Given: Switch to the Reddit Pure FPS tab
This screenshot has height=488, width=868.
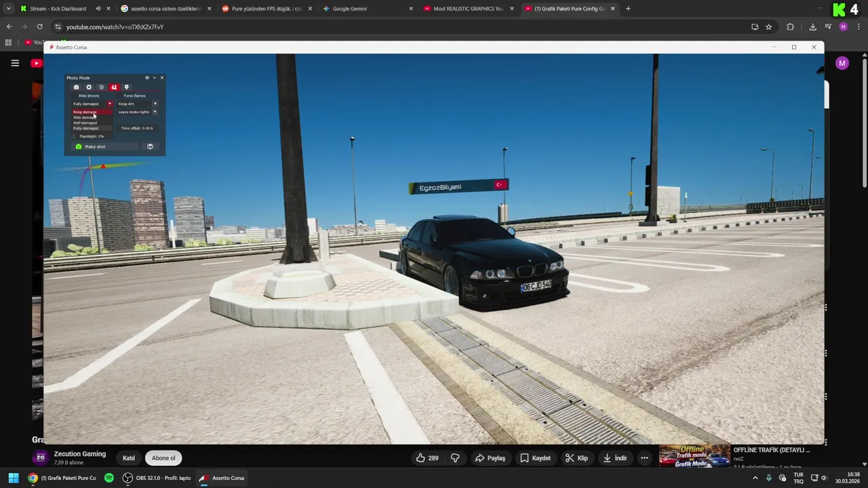Looking at the screenshot, I should (x=266, y=9).
